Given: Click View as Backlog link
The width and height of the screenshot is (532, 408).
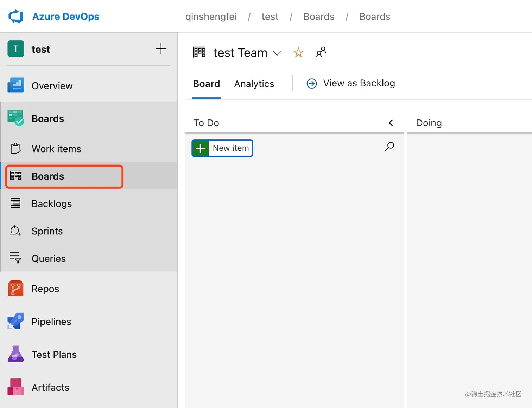Looking at the screenshot, I should (x=359, y=83).
